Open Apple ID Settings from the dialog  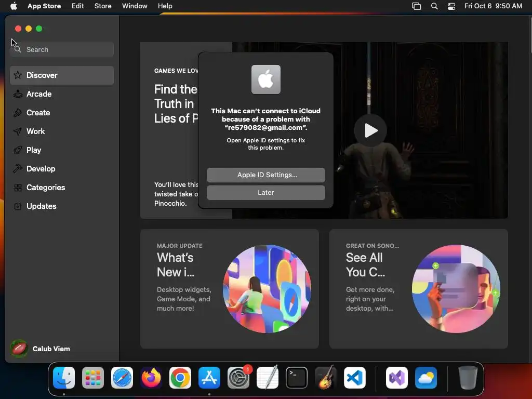265,175
